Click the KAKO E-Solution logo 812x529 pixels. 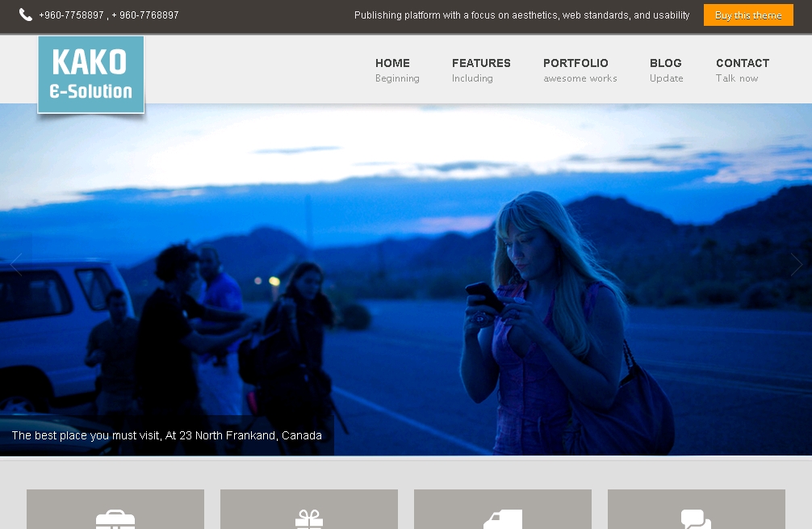tap(91, 74)
